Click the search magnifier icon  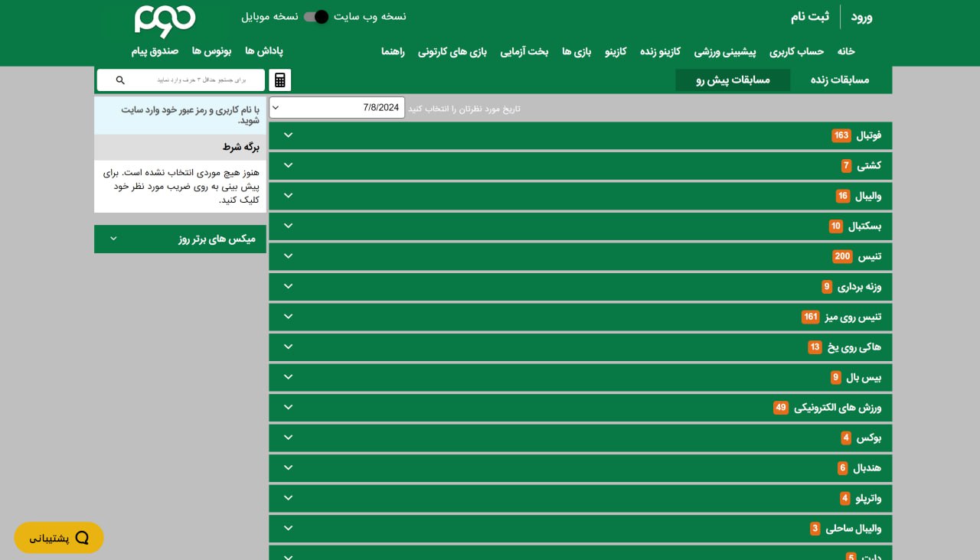120,80
